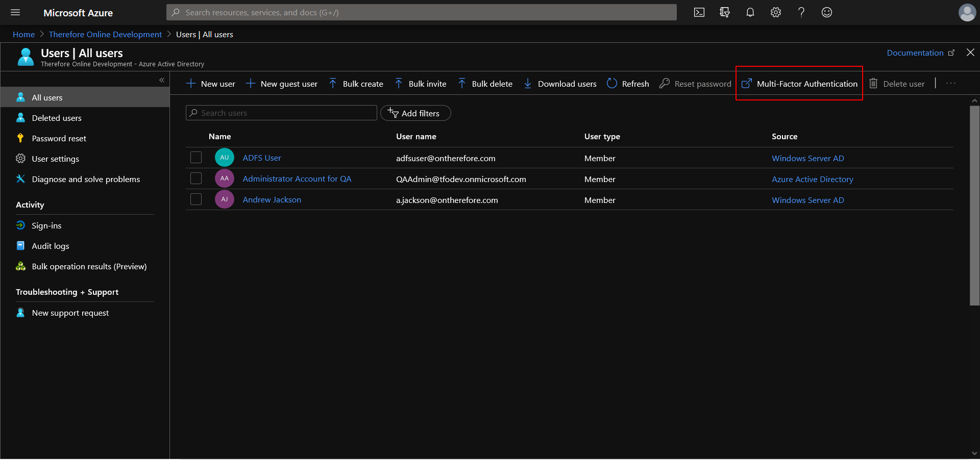Check the checkbox for Andrew Jackson

point(196,199)
